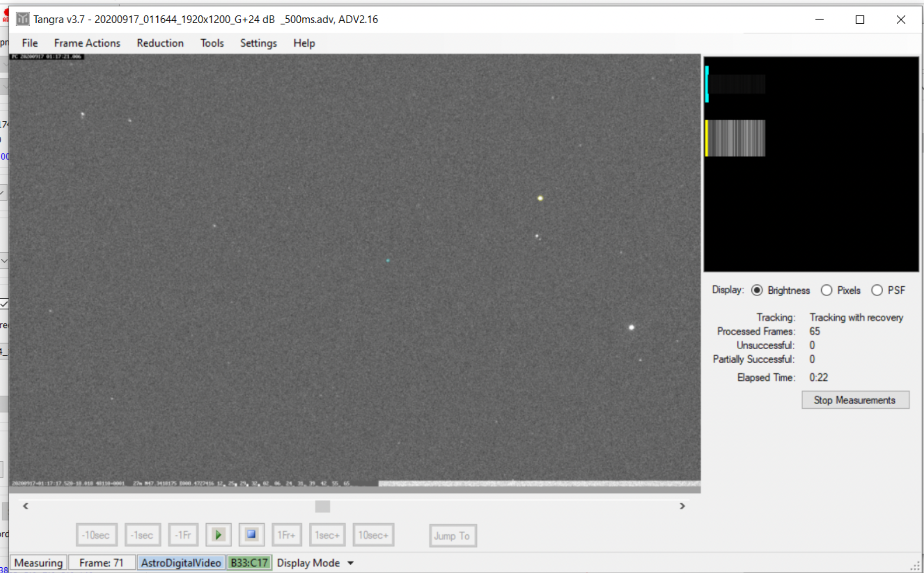Step back one frame with -1Fr
This screenshot has height=573, width=924.
tap(183, 535)
